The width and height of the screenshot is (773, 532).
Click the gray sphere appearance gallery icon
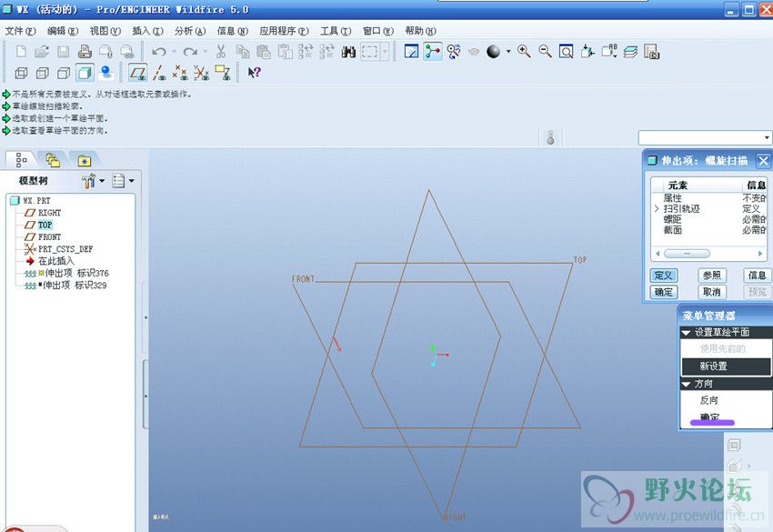point(494,51)
